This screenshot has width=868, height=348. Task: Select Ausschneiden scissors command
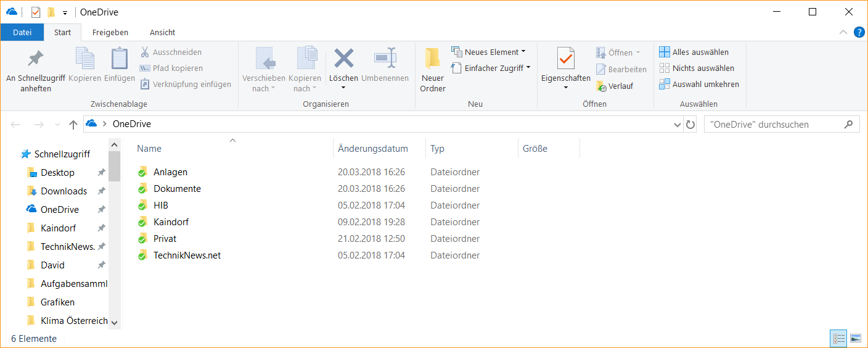tap(171, 52)
